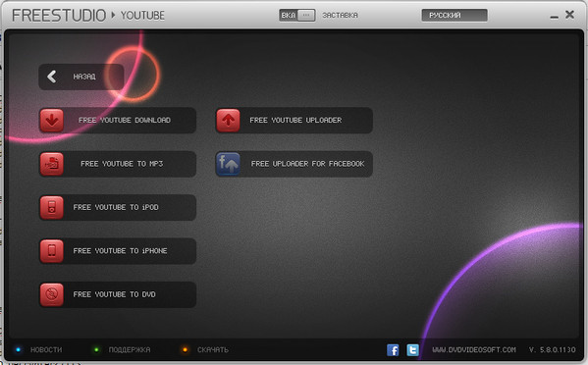Launch Free YouTube Uploader

coord(294,121)
